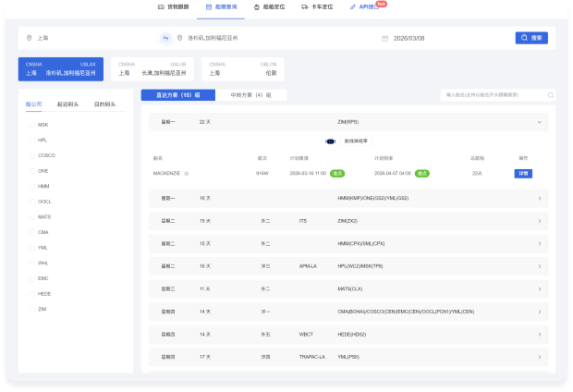
Task: Expand the MATS(CLX) schedule row
Action: pos(539,288)
